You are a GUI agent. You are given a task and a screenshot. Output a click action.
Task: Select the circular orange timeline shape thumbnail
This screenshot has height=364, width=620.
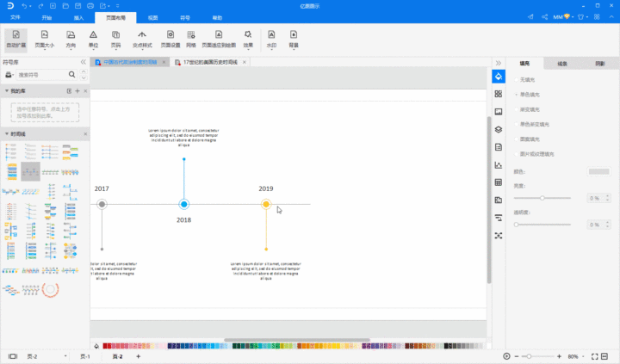(x=50, y=290)
